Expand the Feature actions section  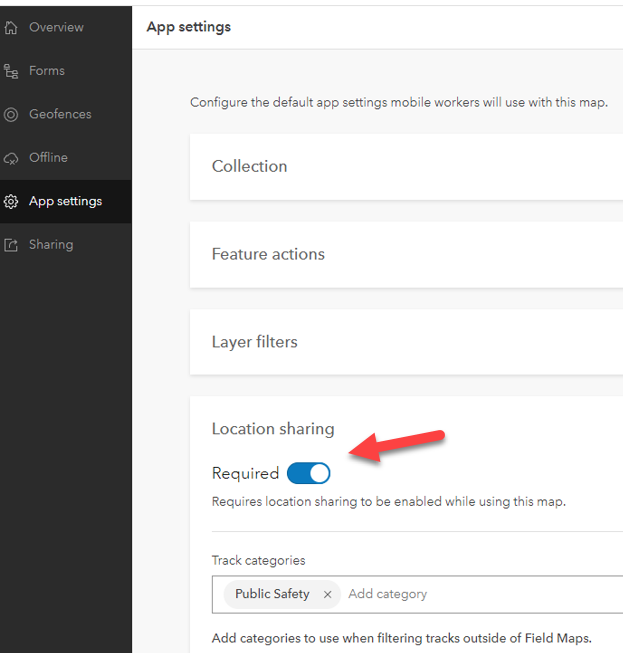268,254
